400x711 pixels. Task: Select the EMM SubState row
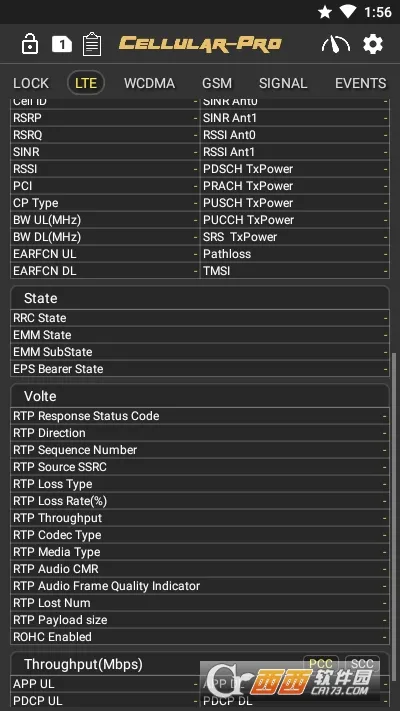tap(200, 352)
